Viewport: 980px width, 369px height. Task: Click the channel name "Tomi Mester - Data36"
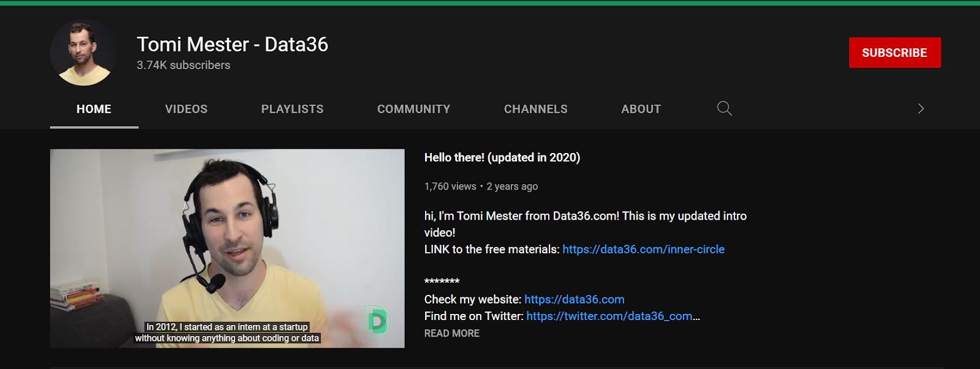232,44
